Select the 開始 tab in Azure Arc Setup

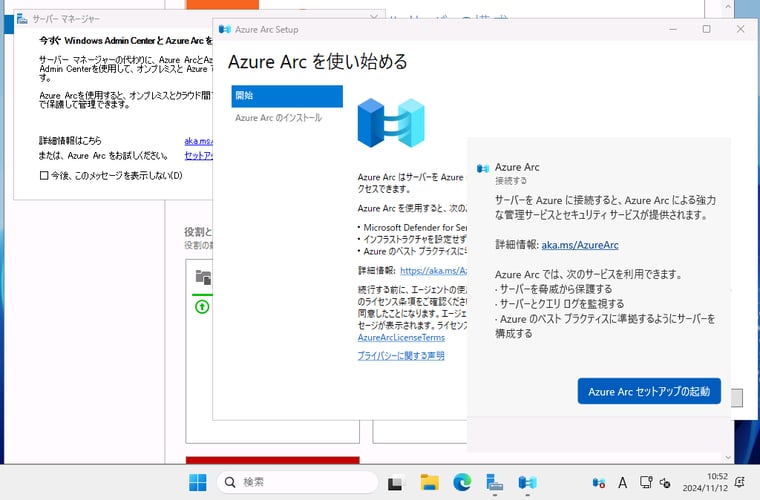tap(287, 96)
